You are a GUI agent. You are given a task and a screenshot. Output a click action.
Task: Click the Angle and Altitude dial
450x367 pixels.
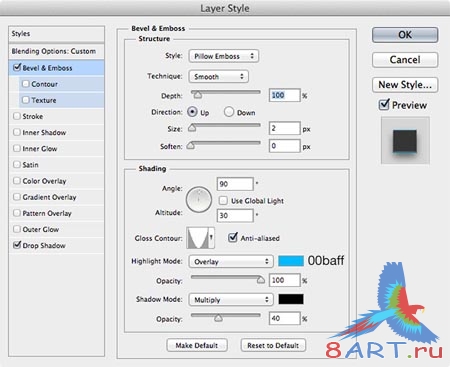click(x=199, y=200)
